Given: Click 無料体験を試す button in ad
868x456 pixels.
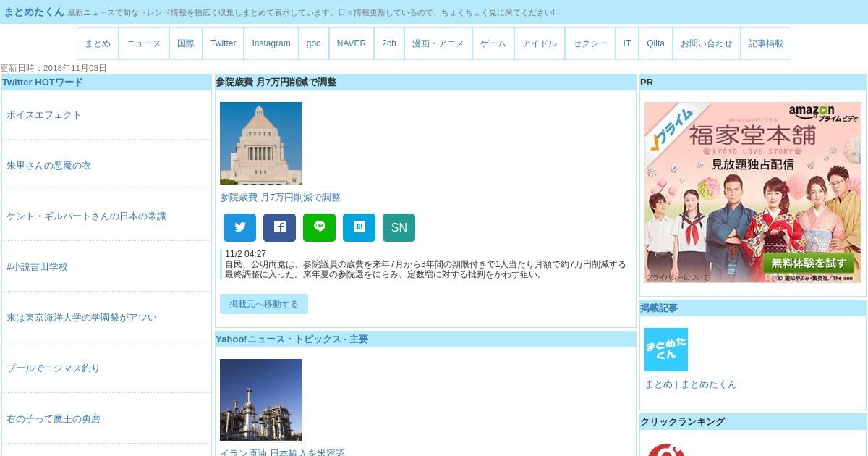Looking at the screenshot, I should 808,263.
